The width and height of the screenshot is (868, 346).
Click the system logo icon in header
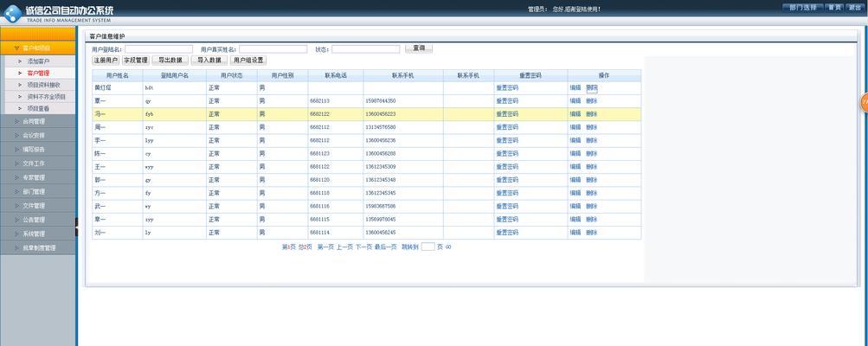pyautogui.click(x=11, y=13)
